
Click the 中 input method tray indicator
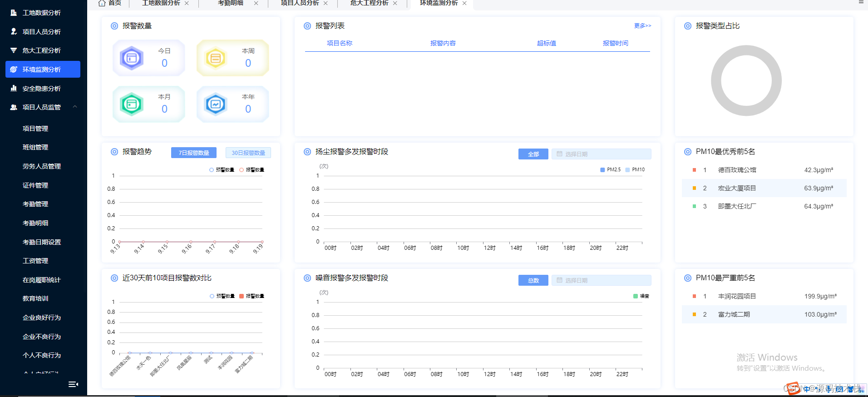point(807,389)
